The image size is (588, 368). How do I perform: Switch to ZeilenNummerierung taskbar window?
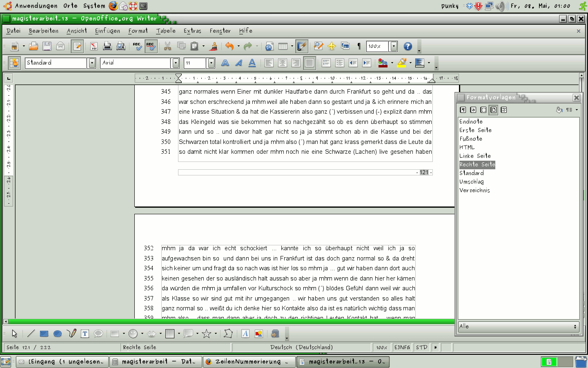[248, 361]
